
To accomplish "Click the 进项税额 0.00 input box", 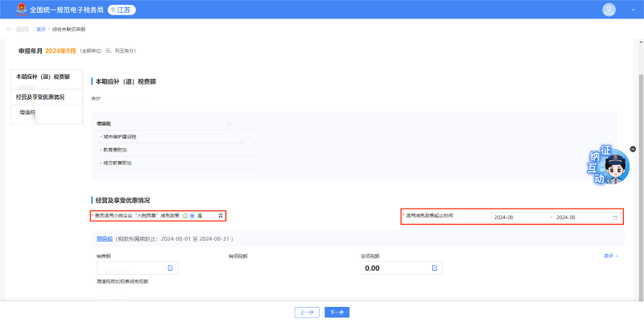I will point(401,268).
